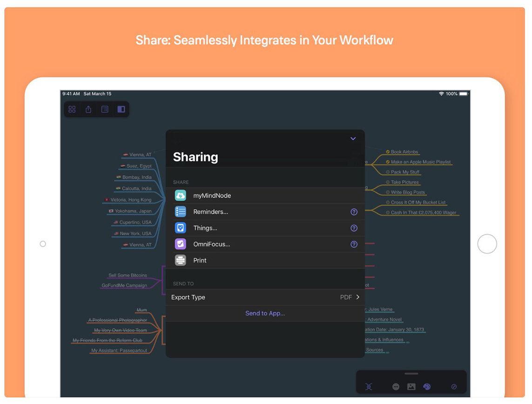Open the outline view icon
Viewport: 532px width, 404px height.
point(105,109)
